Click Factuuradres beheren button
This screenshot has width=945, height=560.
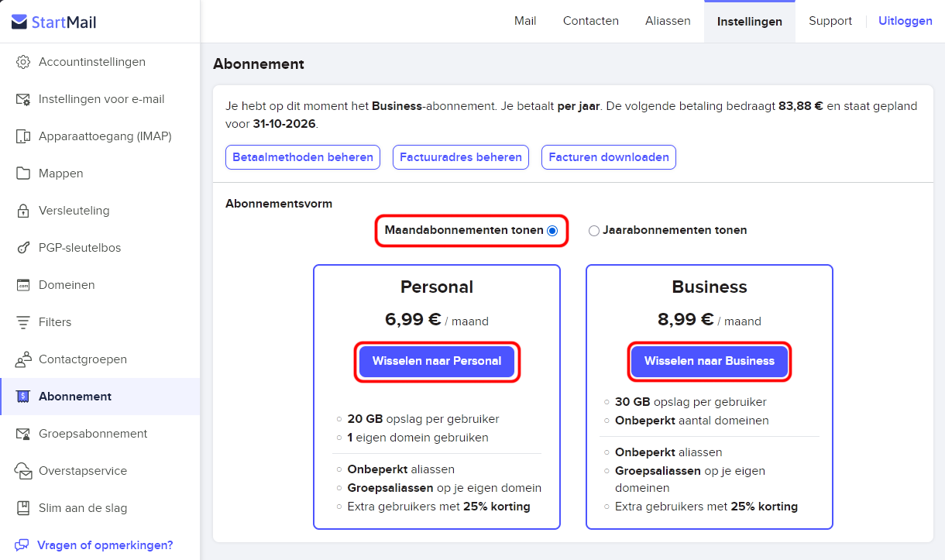pos(461,157)
